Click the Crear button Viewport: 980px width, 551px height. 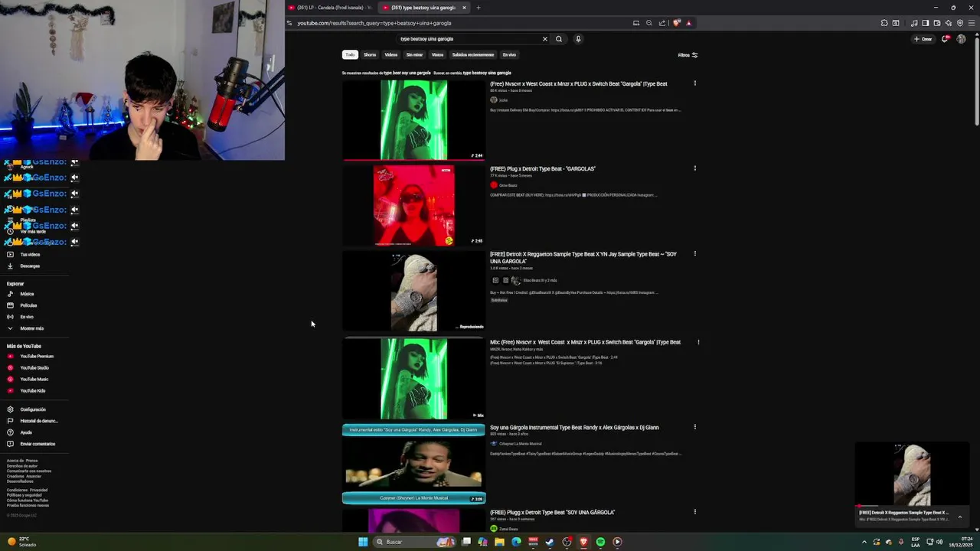click(923, 39)
